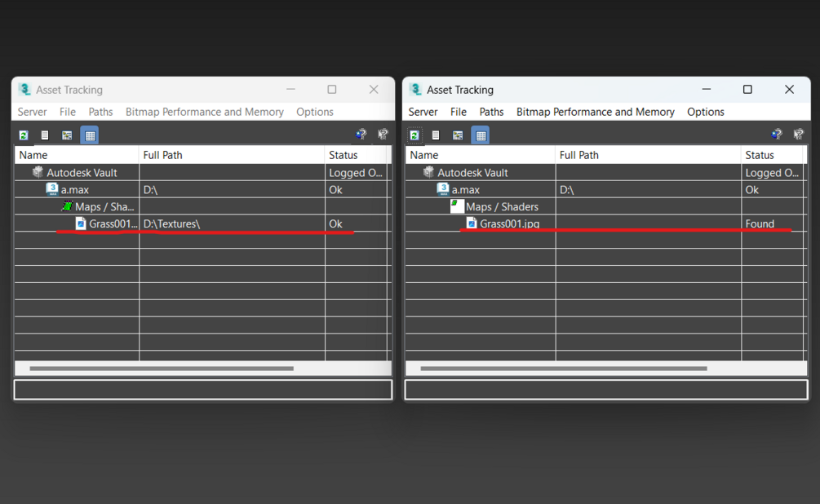
Task: Click Logged O... status in right window
Action: (772, 173)
